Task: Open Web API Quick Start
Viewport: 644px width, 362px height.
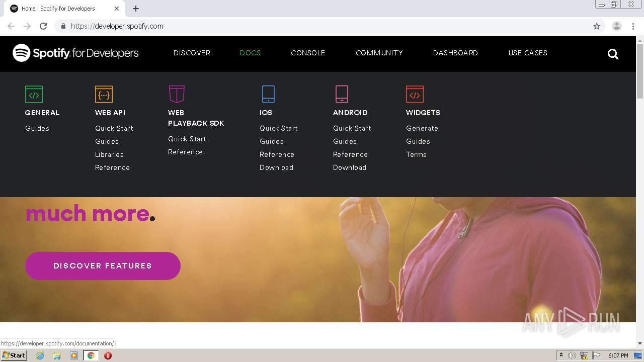Action: (114, 128)
